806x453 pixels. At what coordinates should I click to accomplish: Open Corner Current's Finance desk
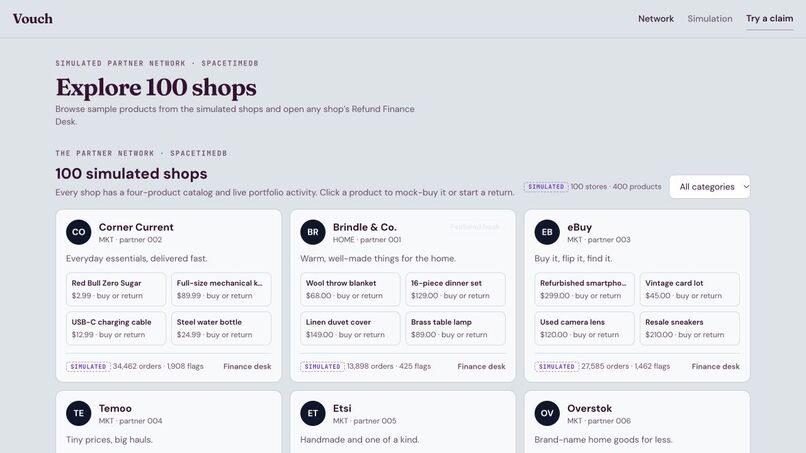pos(247,366)
